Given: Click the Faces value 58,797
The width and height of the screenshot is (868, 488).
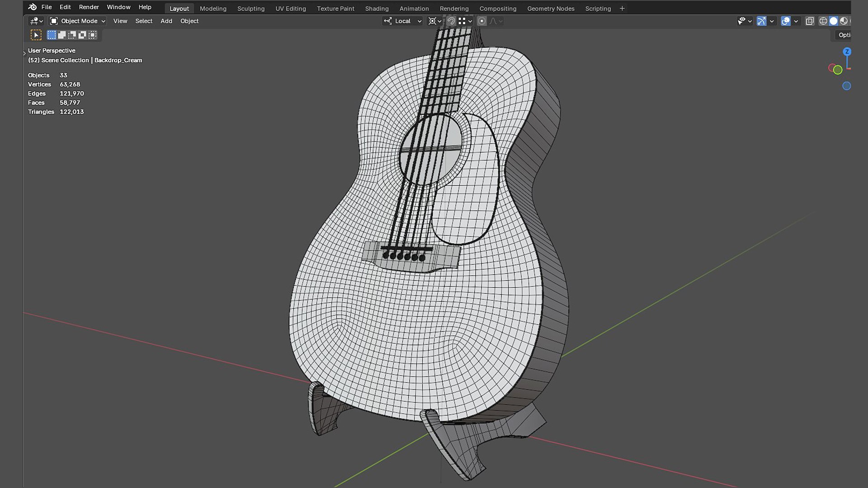Looking at the screenshot, I should (x=70, y=103).
